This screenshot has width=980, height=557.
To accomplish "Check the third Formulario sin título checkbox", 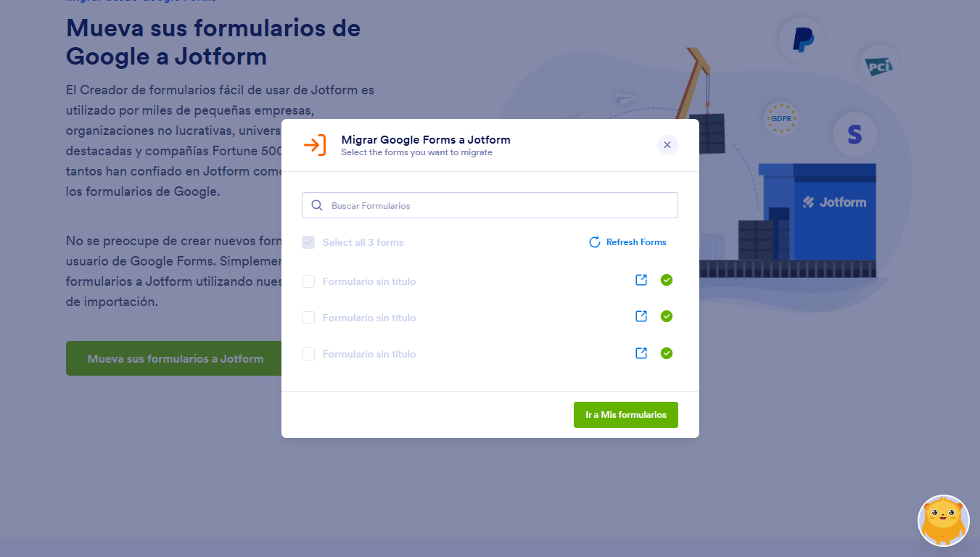I will pos(308,354).
